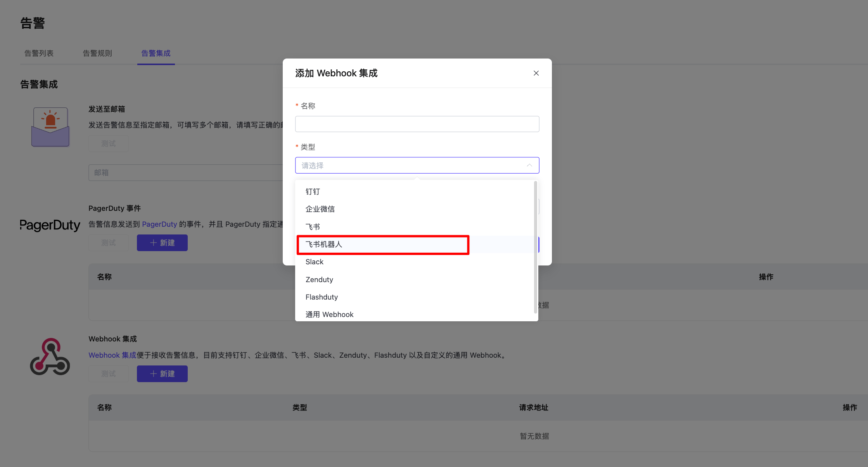Click 操作 column header in PagerDuty table
This screenshot has height=467, width=868.
pos(766,277)
